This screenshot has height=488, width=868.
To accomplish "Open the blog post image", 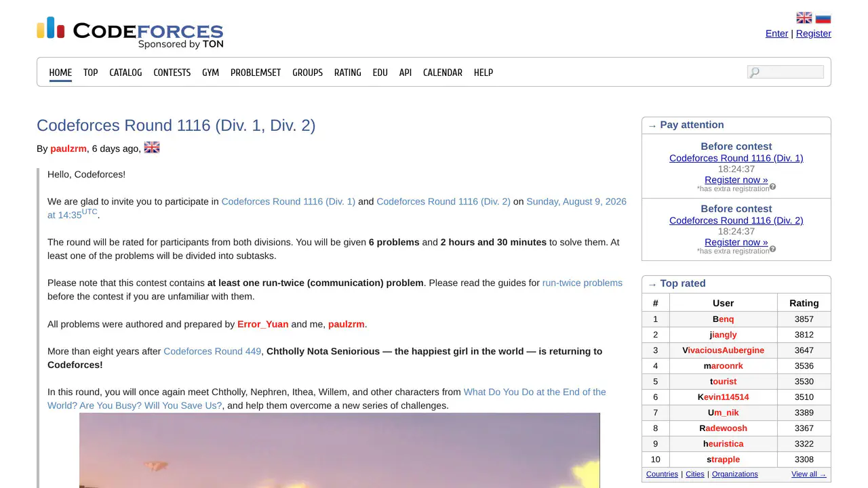I will 340,450.
